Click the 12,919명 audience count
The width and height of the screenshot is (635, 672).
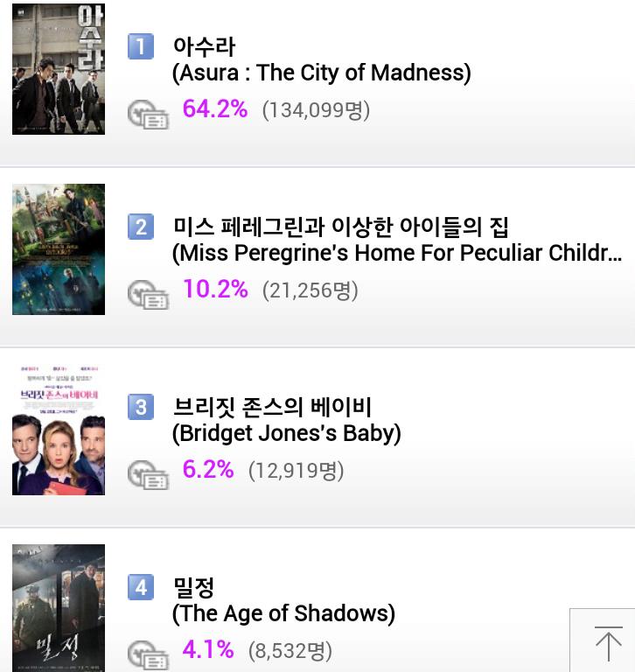pos(297,470)
